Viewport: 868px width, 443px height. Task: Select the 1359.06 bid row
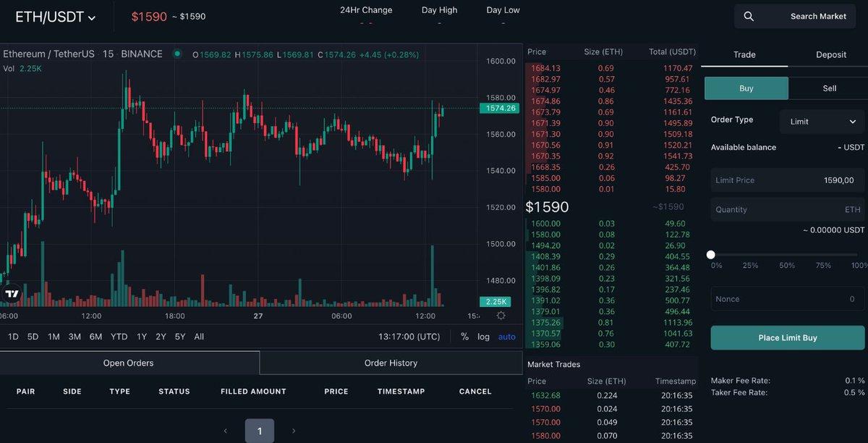(x=611, y=345)
